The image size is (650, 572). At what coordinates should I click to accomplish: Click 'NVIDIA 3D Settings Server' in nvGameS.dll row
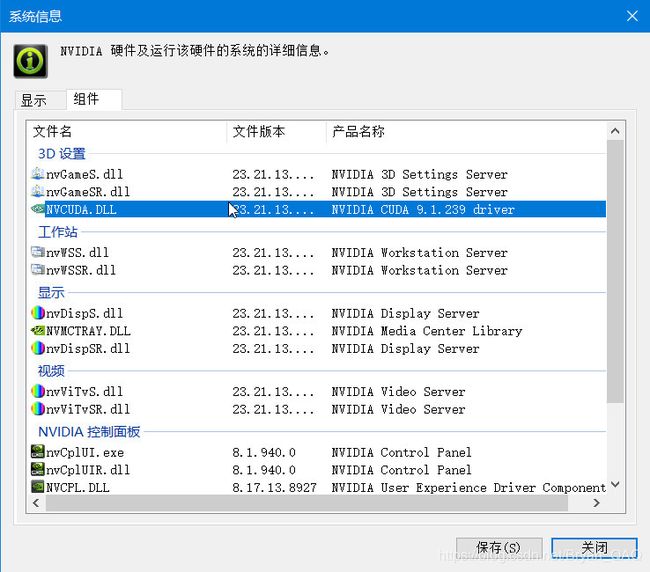tap(419, 174)
